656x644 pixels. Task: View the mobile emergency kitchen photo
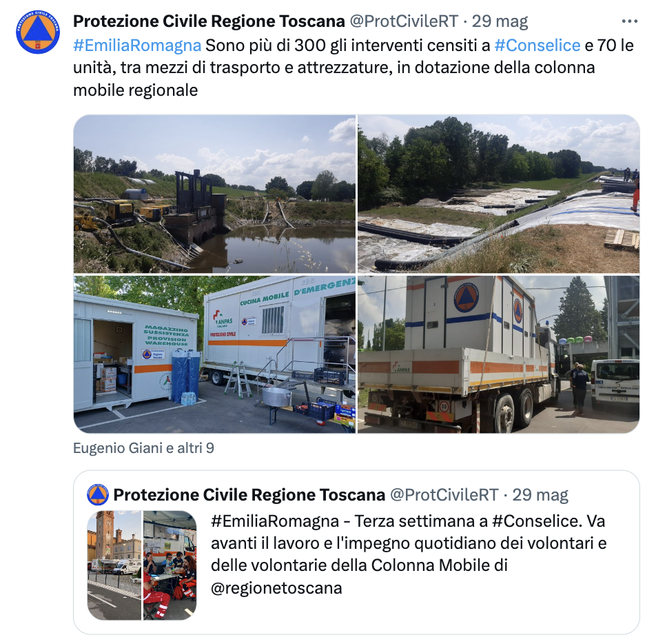pos(214,354)
